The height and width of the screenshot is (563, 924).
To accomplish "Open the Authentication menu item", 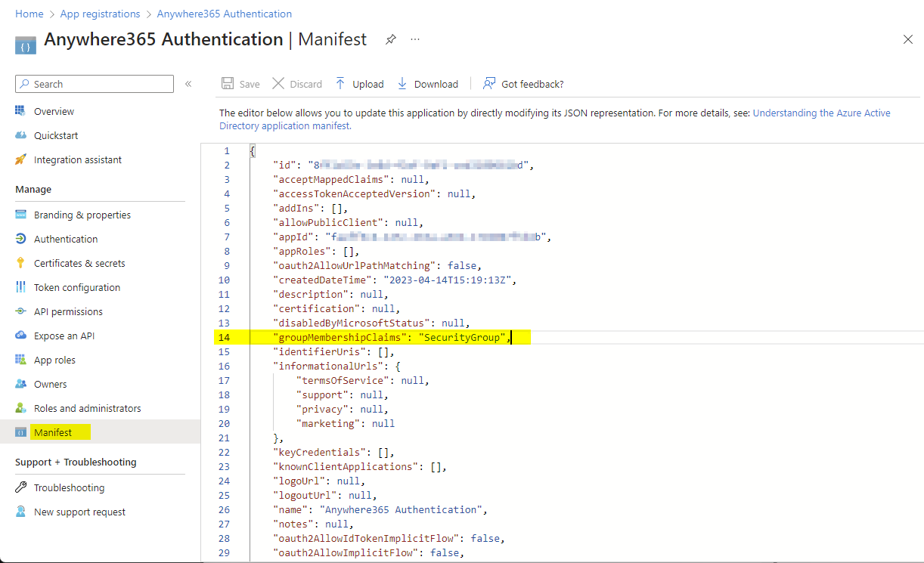I will pyautogui.click(x=66, y=239).
